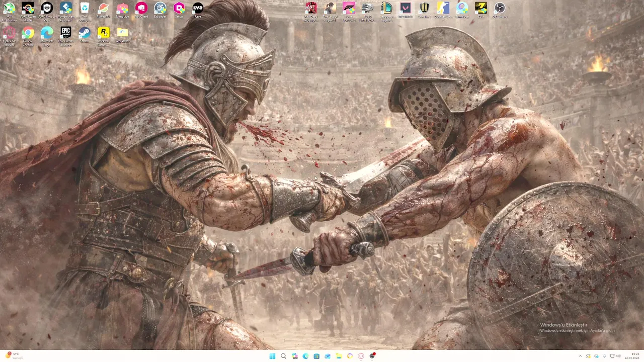
Task: Open MSI Afterburner desktop shortcut
Action: [9, 12]
